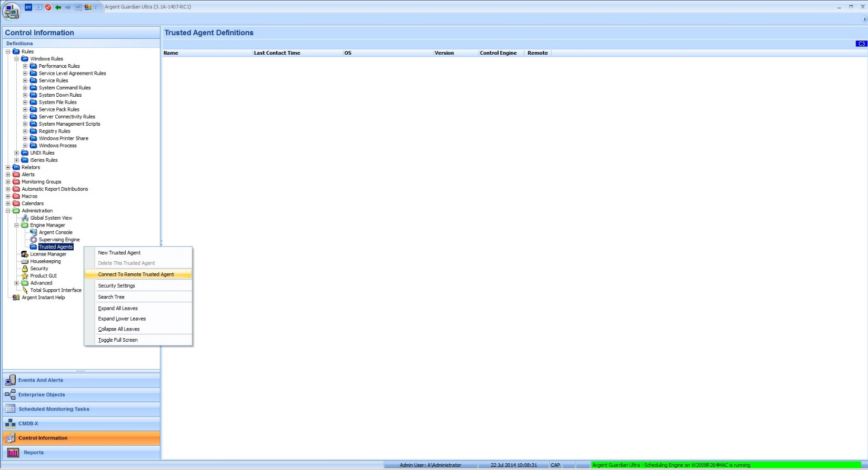The image size is (868, 470).
Task: Expand the Performance Rules folder
Action: pyautogui.click(x=25, y=66)
